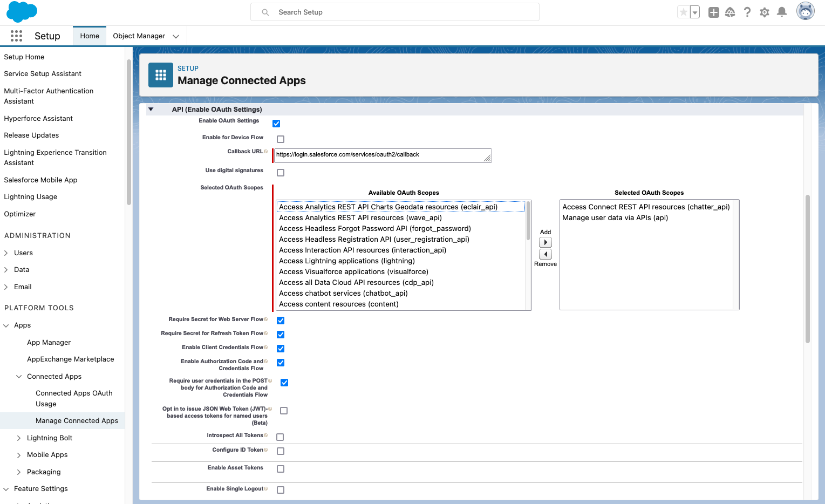This screenshot has width=825, height=504.
Task: Click the Favorites star icon
Action: tap(683, 12)
